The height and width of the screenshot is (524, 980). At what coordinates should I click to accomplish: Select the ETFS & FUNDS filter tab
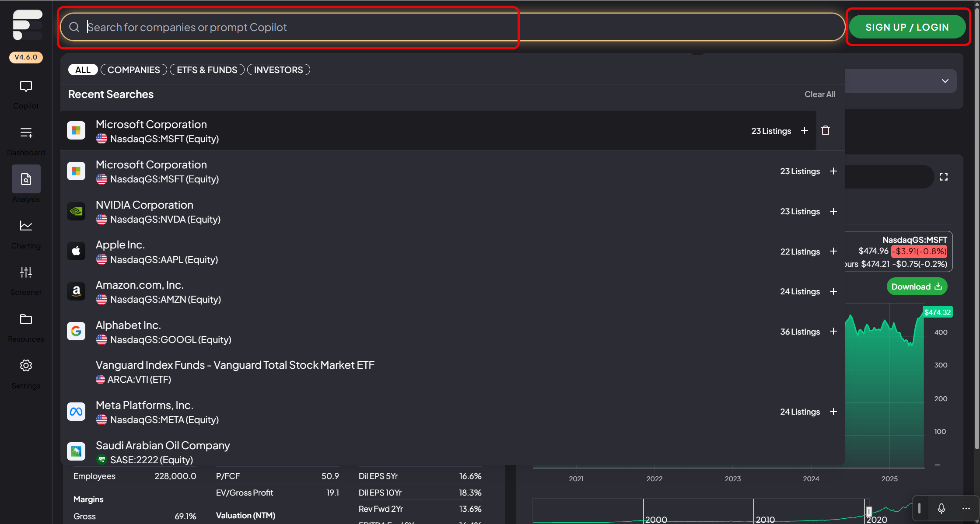pos(207,70)
